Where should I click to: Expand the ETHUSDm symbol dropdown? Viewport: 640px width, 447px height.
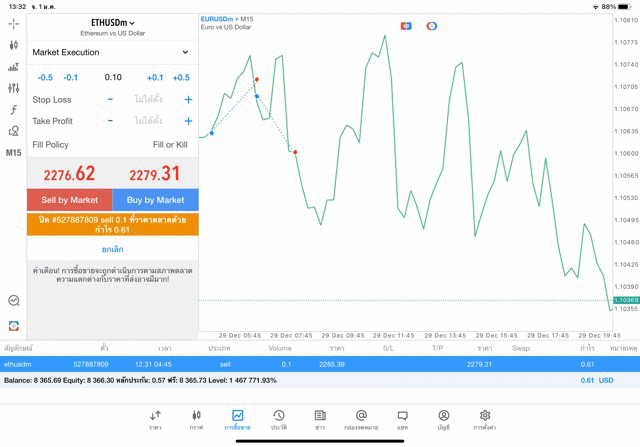click(112, 22)
